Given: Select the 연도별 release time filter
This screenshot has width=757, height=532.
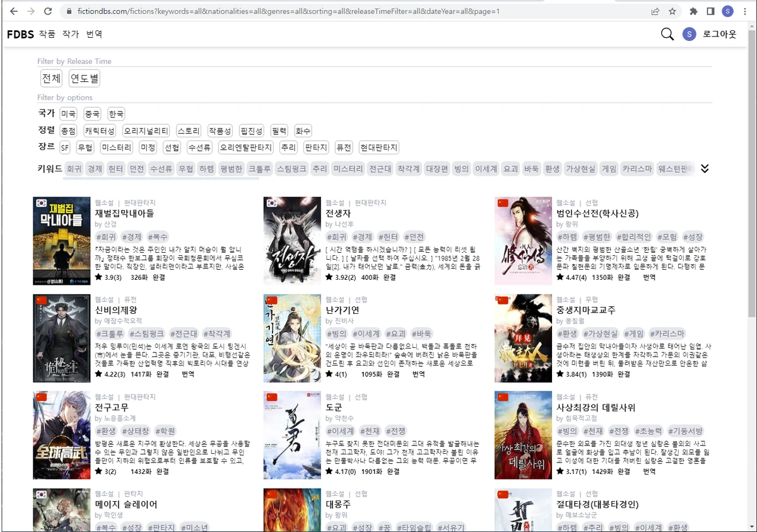Looking at the screenshot, I should [85, 79].
